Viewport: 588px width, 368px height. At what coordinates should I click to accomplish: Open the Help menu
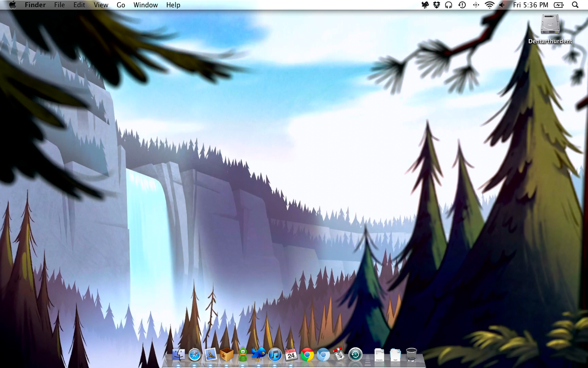pos(173,5)
